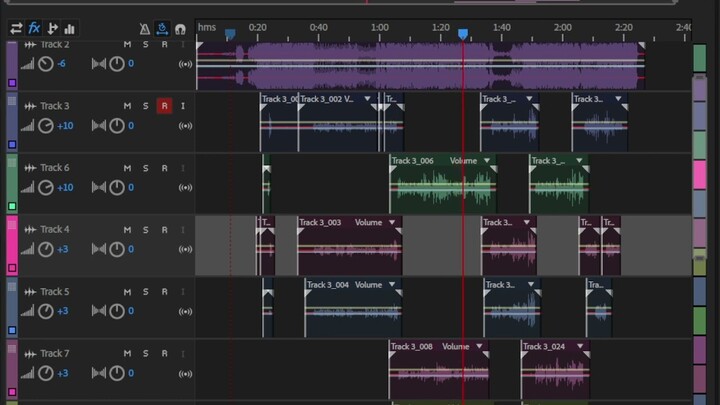Open Track 3_024 clip dropdown arrow
Image resolution: width=720 pixels, height=405 pixels.
tap(580, 346)
